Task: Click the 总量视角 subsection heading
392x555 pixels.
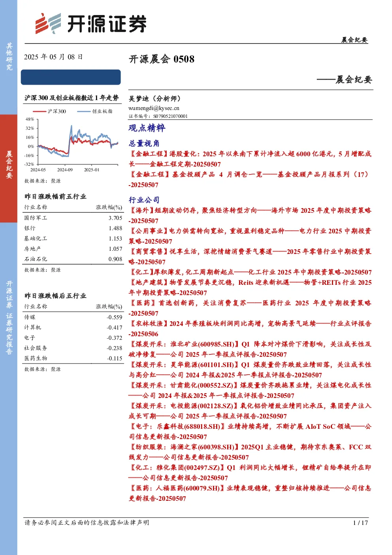Action: coord(144,143)
